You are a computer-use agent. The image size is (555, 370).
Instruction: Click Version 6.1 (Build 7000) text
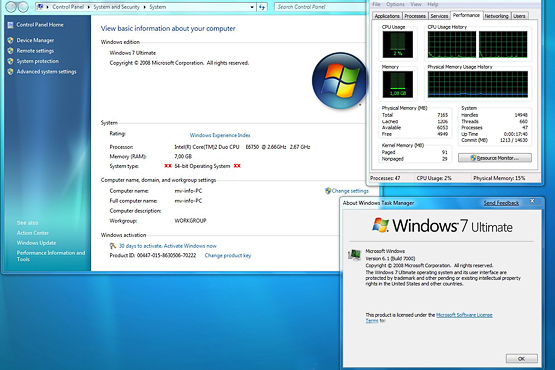coord(390,258)
